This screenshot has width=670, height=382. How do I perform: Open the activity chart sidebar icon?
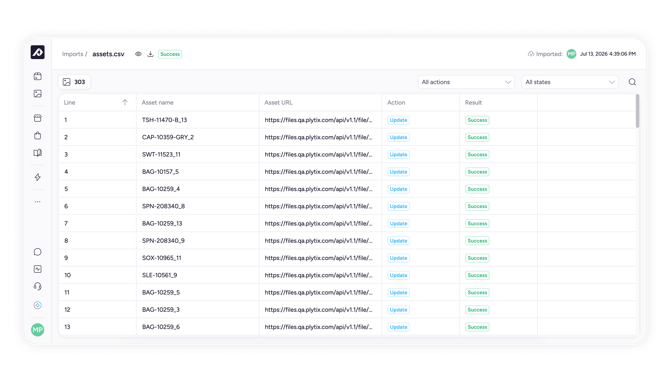point(38,269)
